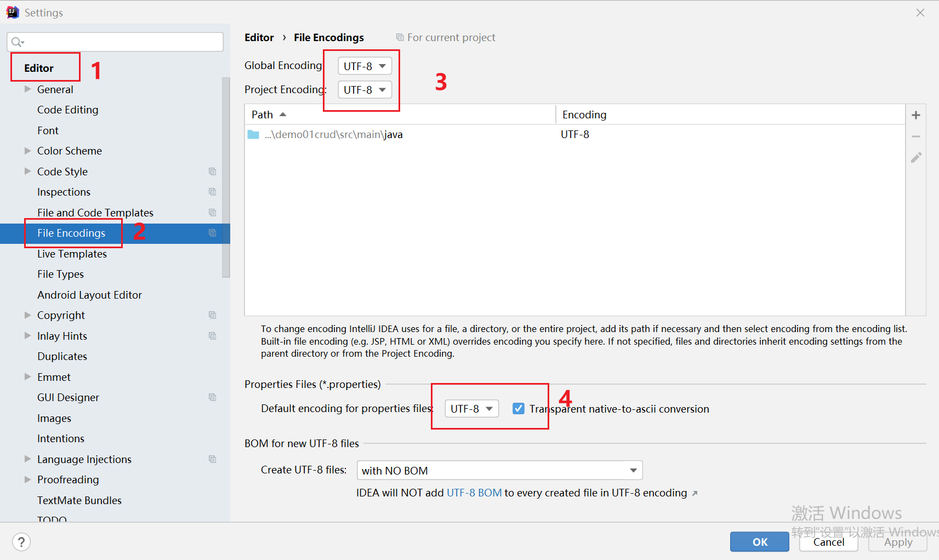Viewport: 939px width, 560px height.
Task: Open Android Layout Editor settings
Action: tap(89, 295)
